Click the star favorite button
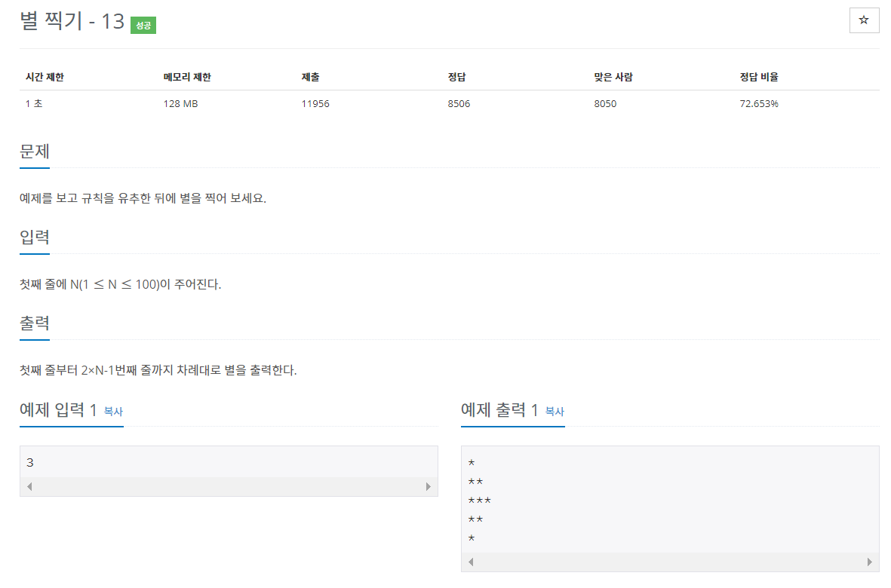The height and width of the screenshot is (588, 891). pos(864,20)
